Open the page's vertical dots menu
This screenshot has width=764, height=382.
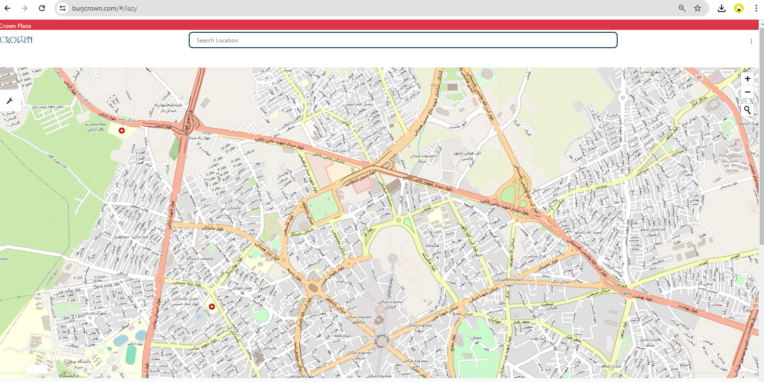tap(751, 41)
